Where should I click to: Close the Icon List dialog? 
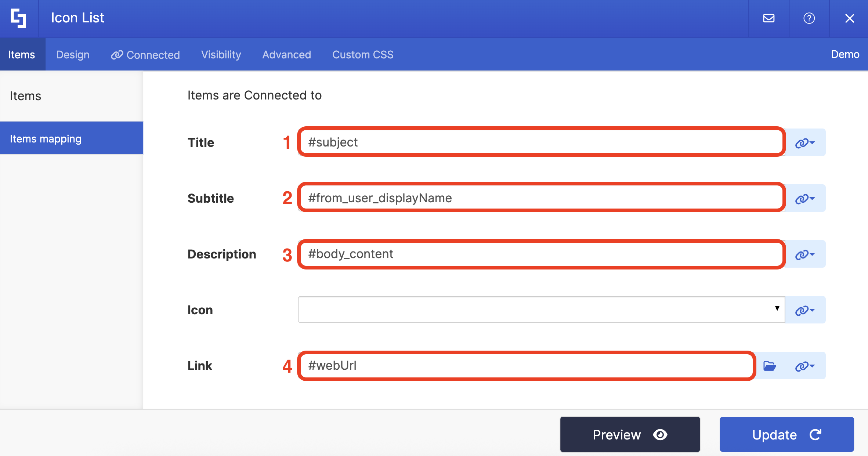(849, 18)
